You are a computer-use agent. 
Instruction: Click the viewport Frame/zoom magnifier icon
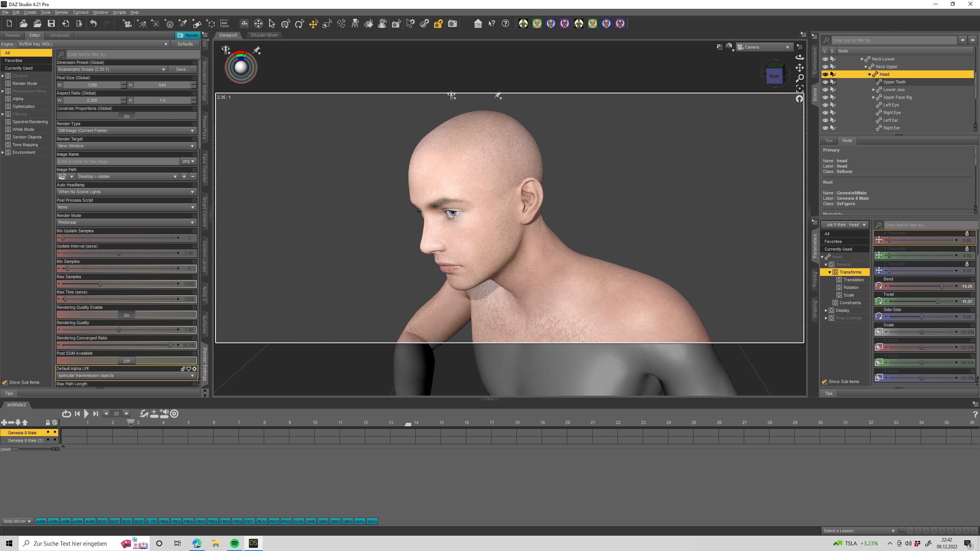click(800, 78)
